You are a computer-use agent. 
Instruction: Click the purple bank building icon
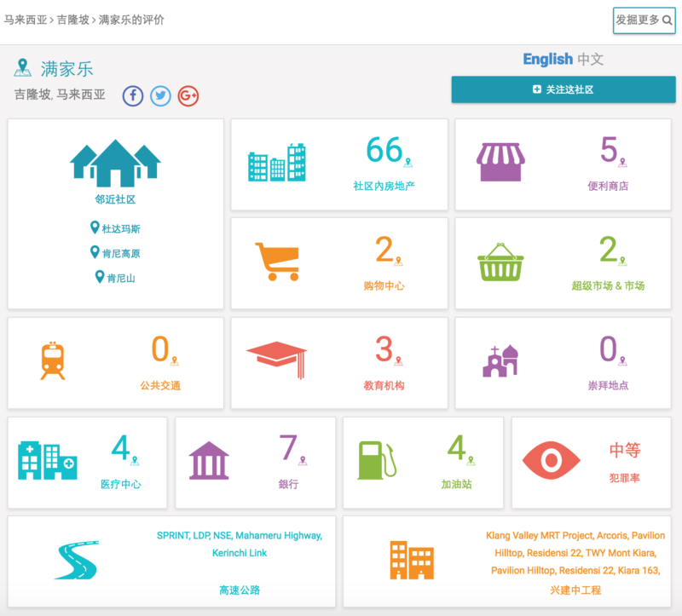tap(209, 460)
